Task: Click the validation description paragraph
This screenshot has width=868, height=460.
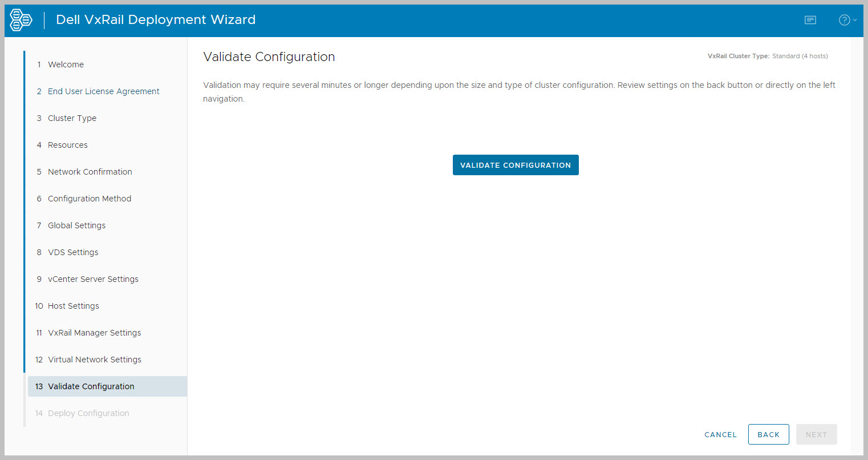Action: pos(520,92)
